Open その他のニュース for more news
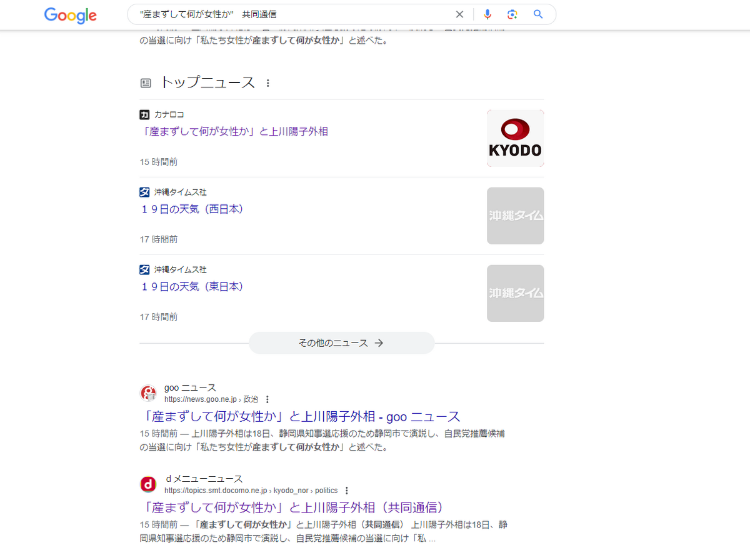This screenshot has width=750, height=560. click(x=341, y=342)
